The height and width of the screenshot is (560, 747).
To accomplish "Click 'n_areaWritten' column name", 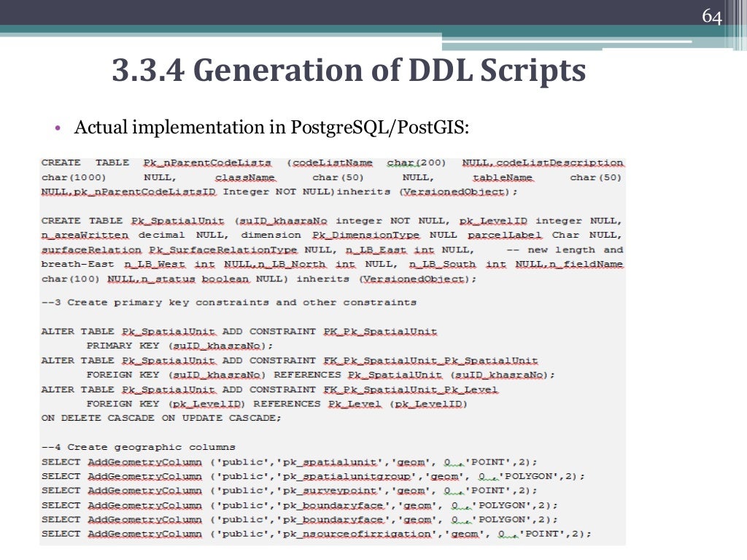I will (x=85, y=236).
